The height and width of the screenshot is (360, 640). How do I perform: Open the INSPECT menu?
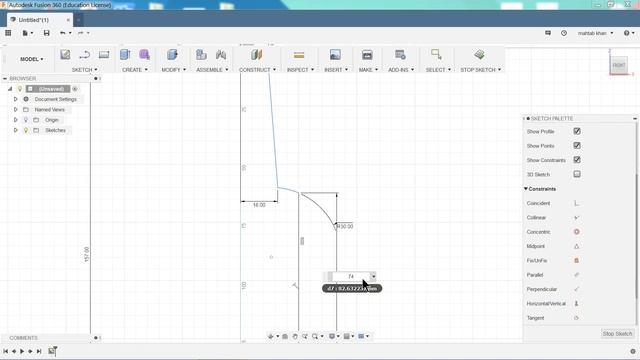(301, 70)
